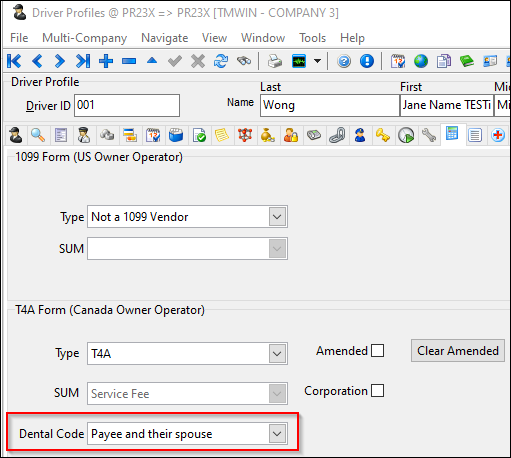Select the magnifying glass tab icon
The image size is (511, 458).
pyautogui.click(x=38, y=136)
